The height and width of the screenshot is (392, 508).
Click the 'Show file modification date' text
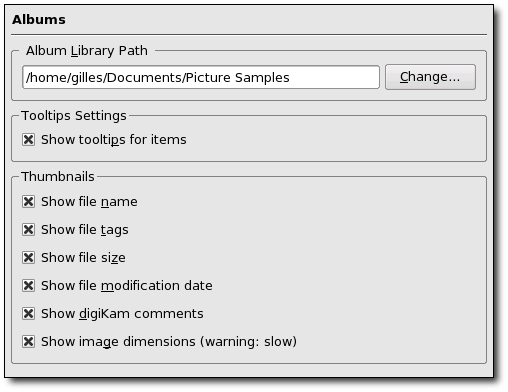(x=127, y=286)
